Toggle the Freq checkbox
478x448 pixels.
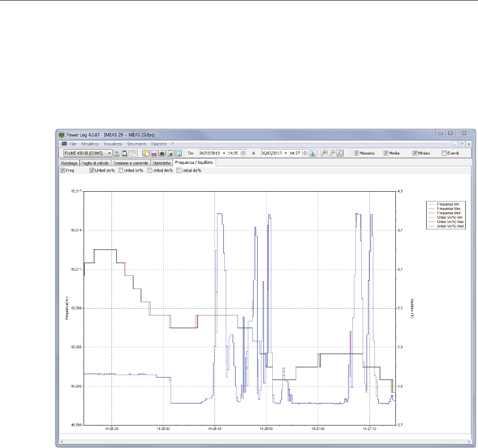[x=63, y=171]
